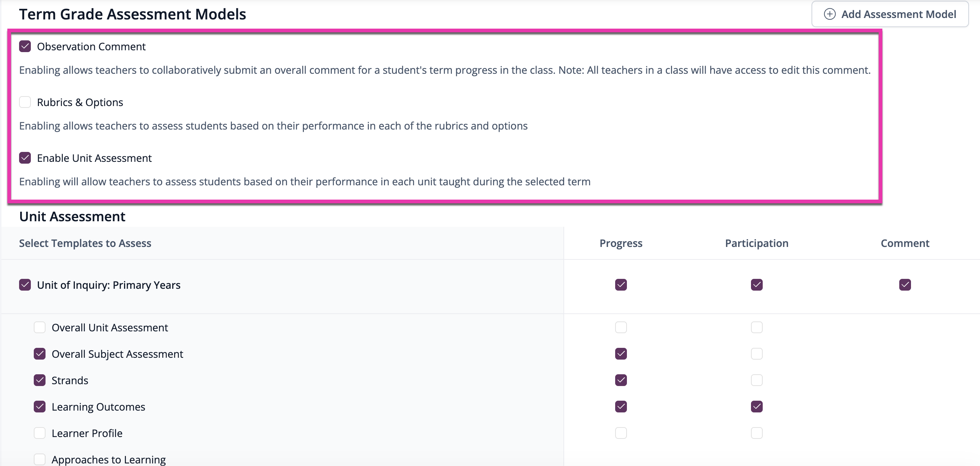980x466 pixels.
Task: Enable Participation for Overall Unit Assessment
Action: pyautogui.click(x=757, y=327)
